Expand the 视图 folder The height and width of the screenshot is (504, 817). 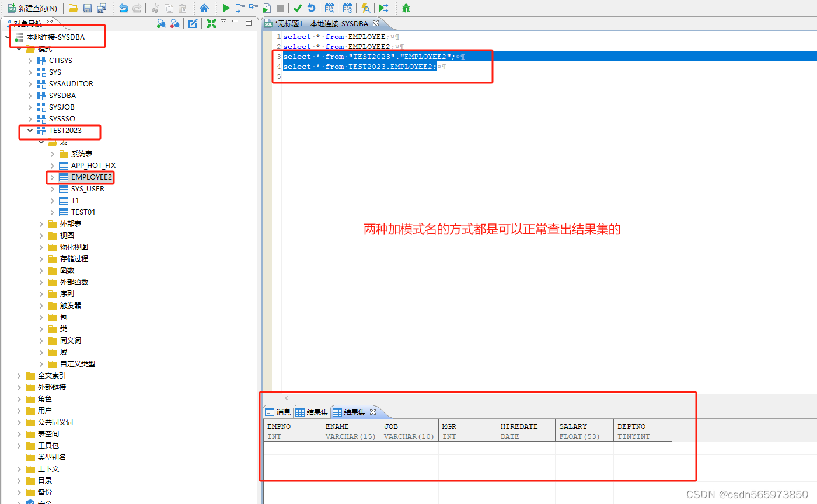click(x=41, y=236)
